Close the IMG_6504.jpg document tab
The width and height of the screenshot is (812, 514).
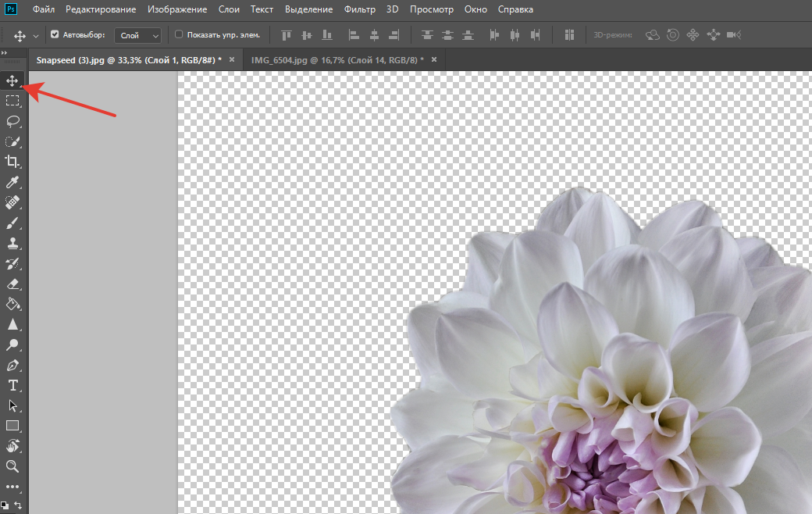point(434,59)
